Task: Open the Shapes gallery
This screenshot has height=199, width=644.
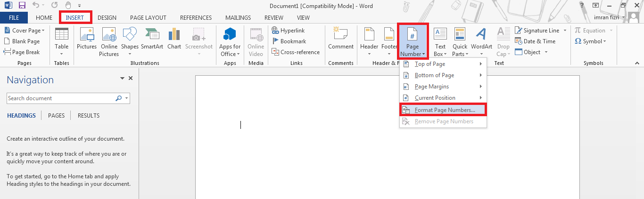Action: point(130,39)
